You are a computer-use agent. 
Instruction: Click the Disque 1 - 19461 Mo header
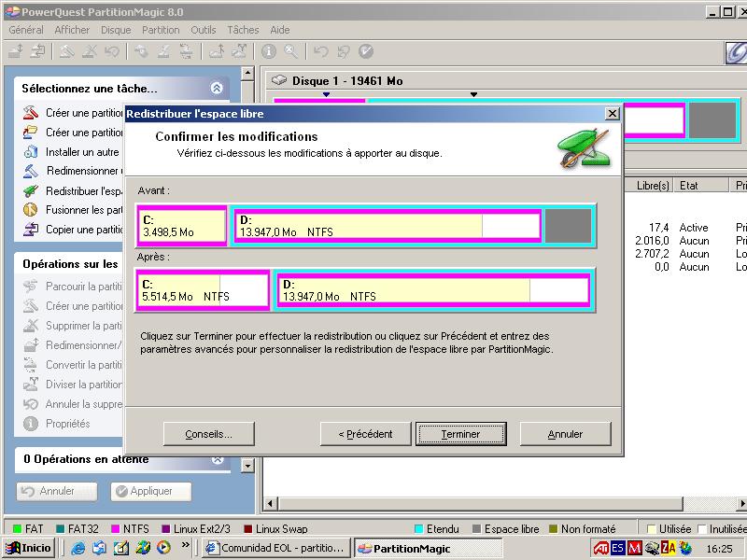pos(347,81)
